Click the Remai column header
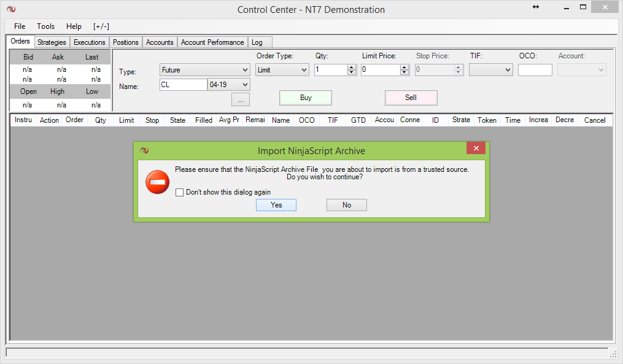 click(x=255, y=120)
